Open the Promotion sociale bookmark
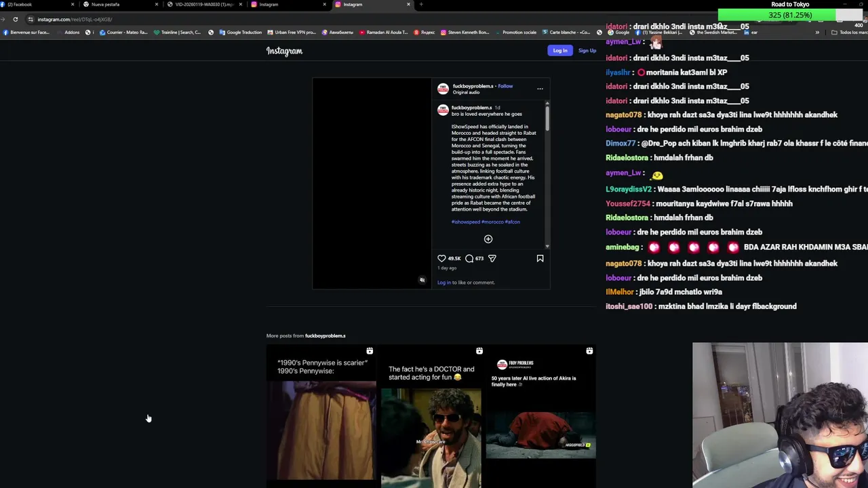This screenshot has height=488, width=868. click(x=515, y=33)
